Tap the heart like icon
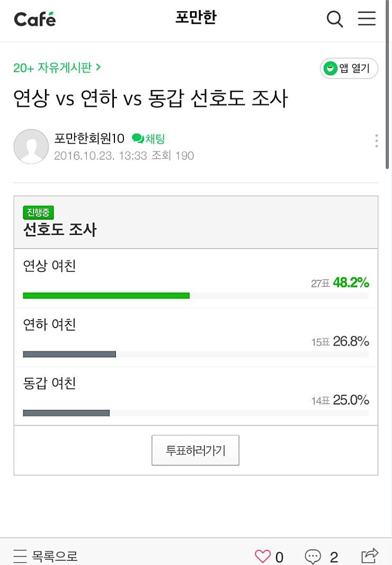 point(263,557)
